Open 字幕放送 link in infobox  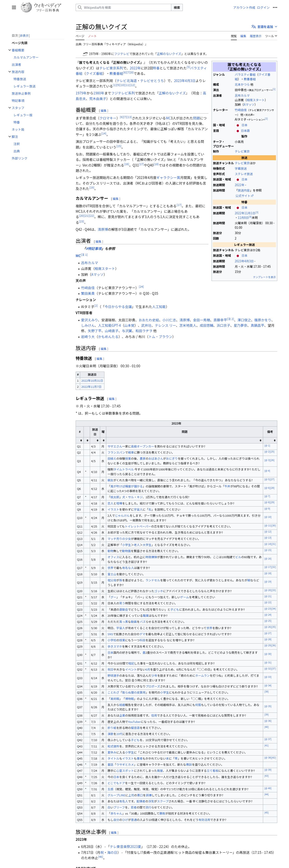(241, 169)
